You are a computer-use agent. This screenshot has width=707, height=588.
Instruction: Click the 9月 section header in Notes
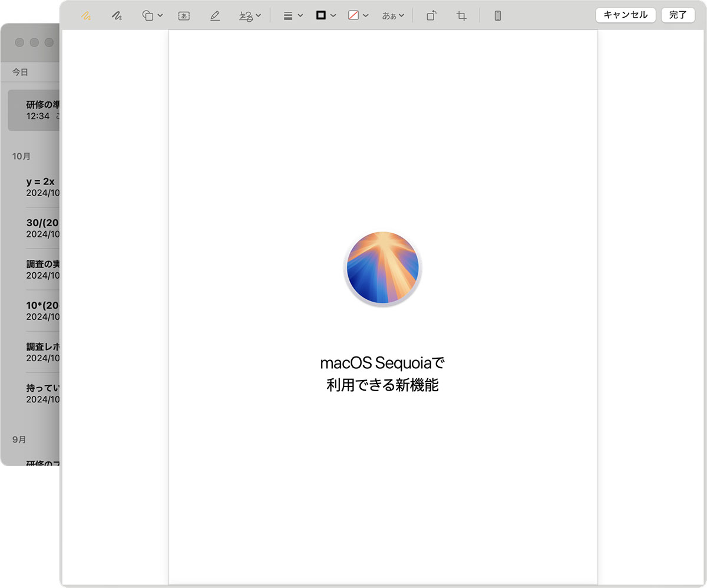click(19, 440)
